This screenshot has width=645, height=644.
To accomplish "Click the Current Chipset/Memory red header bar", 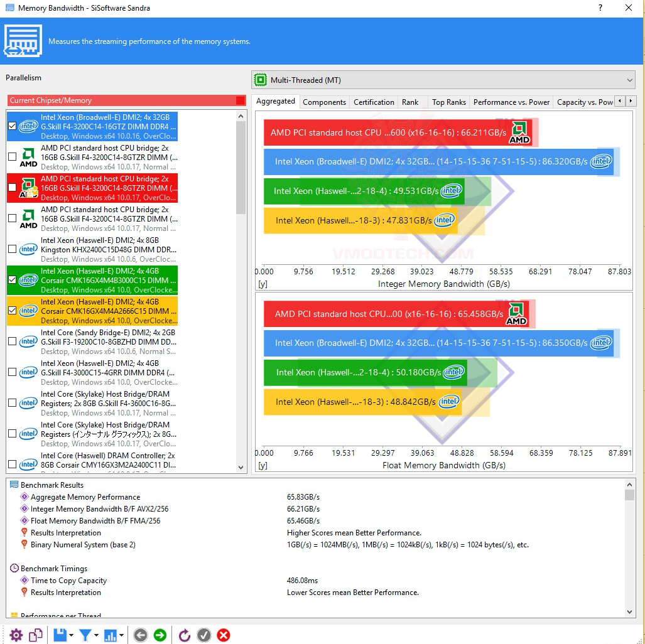I will click(126, 100).
